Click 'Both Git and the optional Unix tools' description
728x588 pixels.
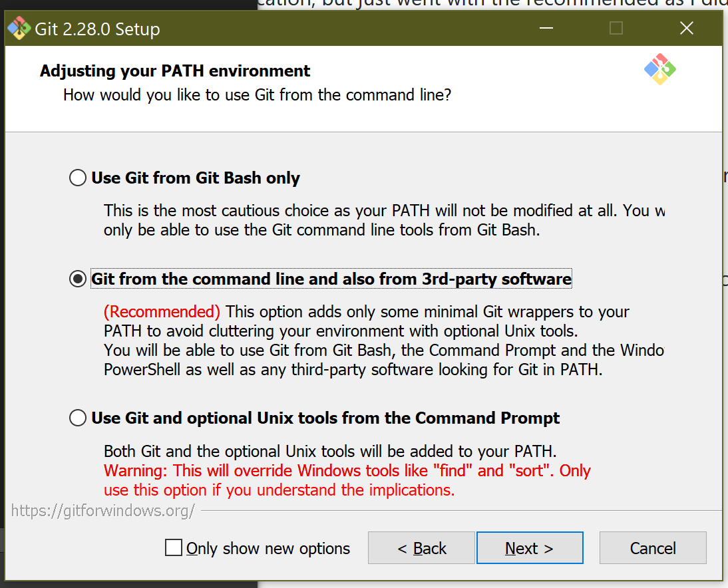point(330,451)
